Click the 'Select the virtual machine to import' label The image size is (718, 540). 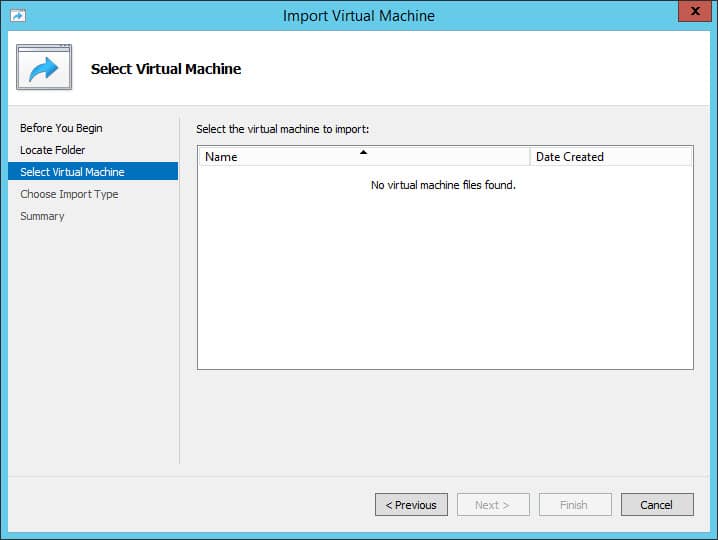283,130
